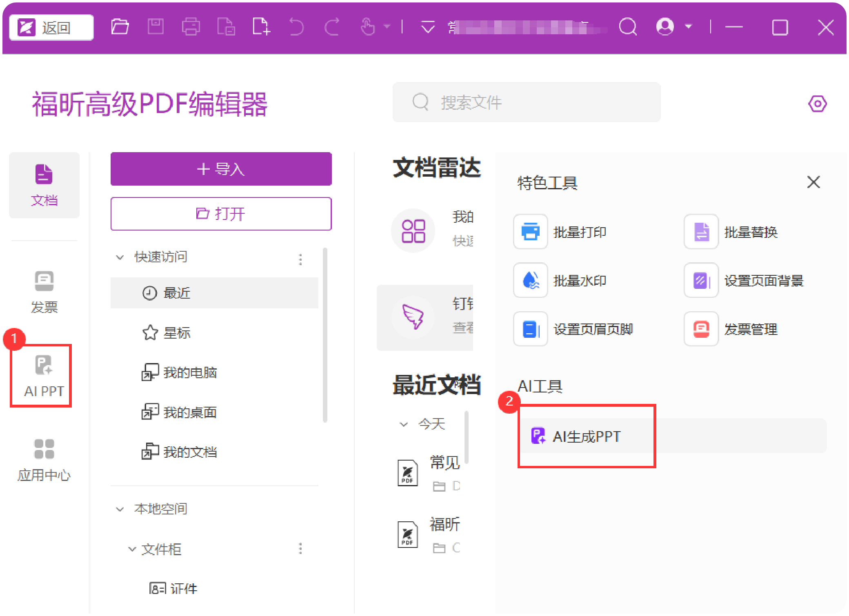
Task: Open the 福昕 recent PDF file
Action: pos(429,534)
